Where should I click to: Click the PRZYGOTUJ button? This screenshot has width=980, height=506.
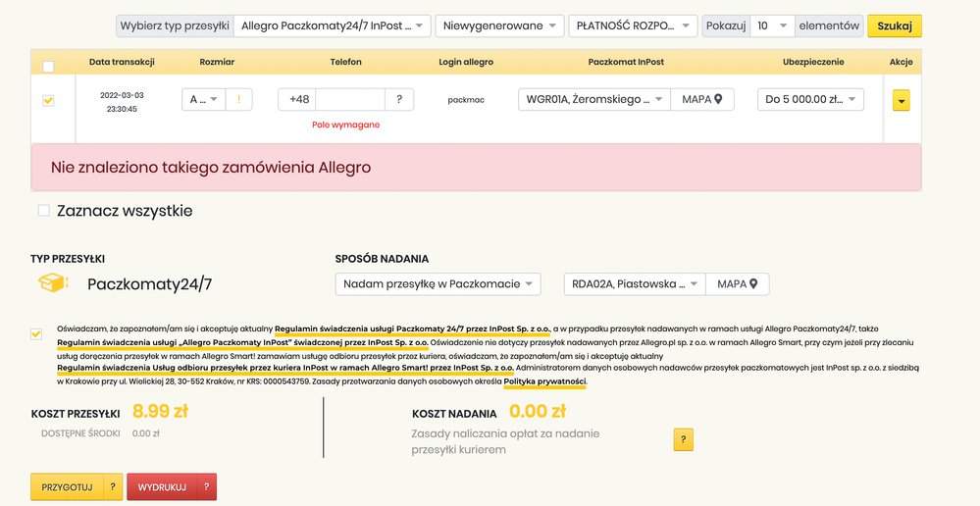[67, 487]
